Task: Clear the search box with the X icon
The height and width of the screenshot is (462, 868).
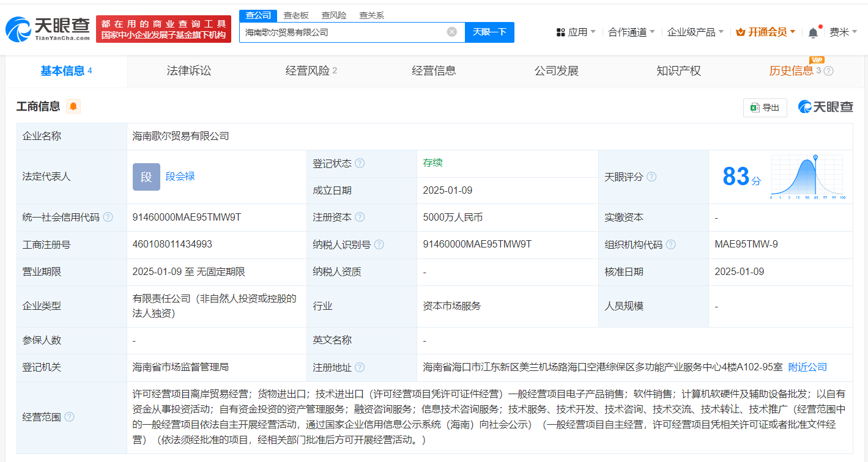Action: (x=451, y=32)
